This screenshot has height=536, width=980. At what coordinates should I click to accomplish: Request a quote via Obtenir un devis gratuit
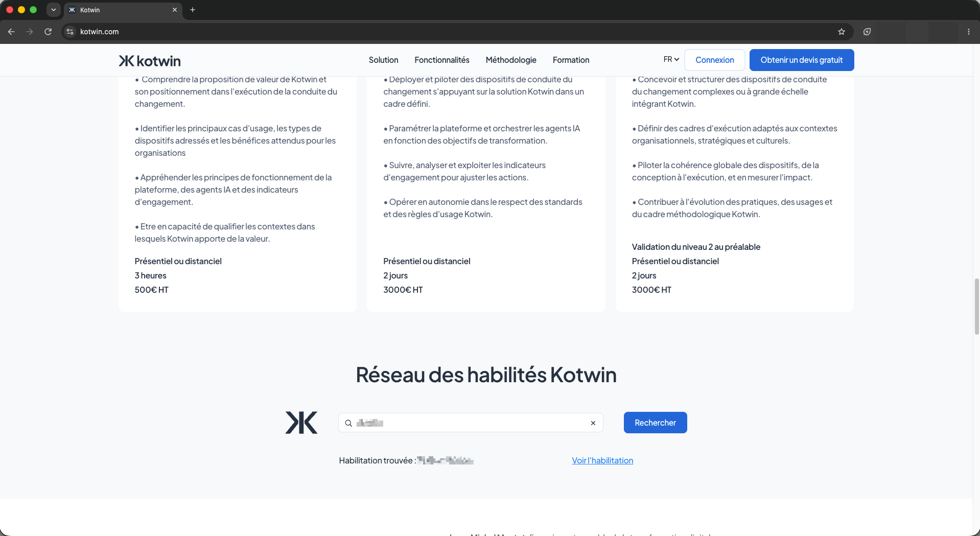(x=802, y=60)
